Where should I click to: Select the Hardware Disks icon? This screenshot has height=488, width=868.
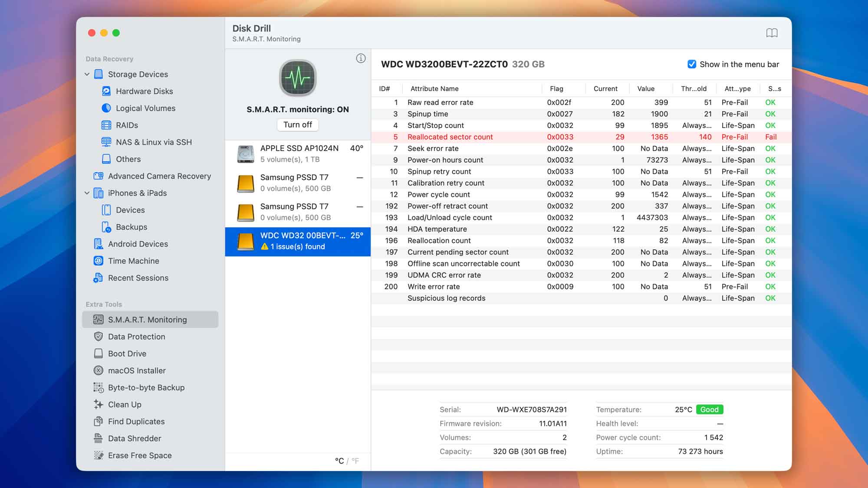(x=105, y=91)
